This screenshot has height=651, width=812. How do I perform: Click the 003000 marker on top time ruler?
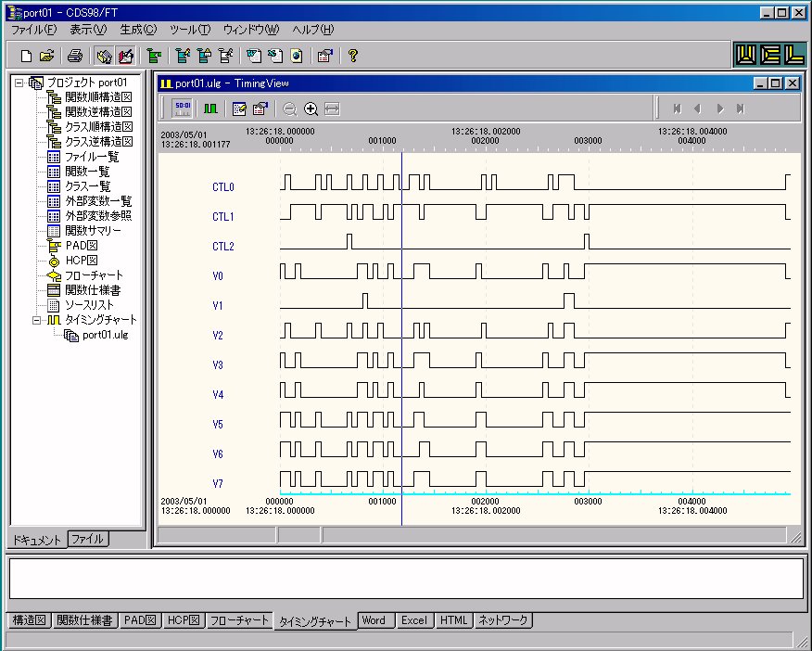tap(588, 141)
